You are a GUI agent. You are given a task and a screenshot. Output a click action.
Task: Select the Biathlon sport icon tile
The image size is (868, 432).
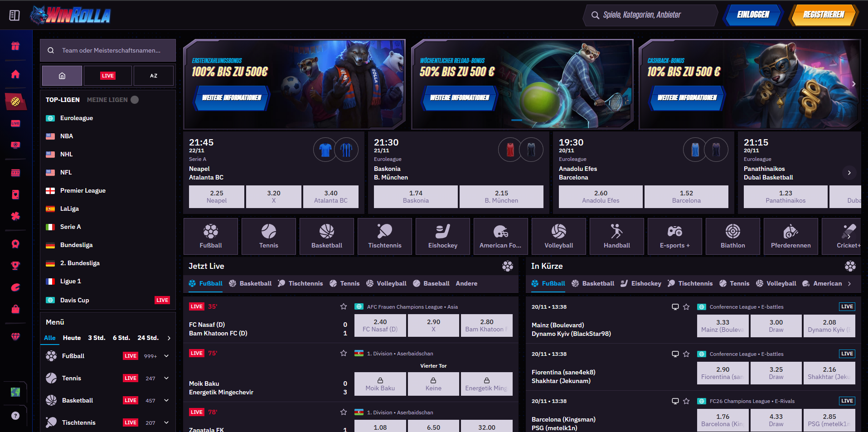pos(732,236)
